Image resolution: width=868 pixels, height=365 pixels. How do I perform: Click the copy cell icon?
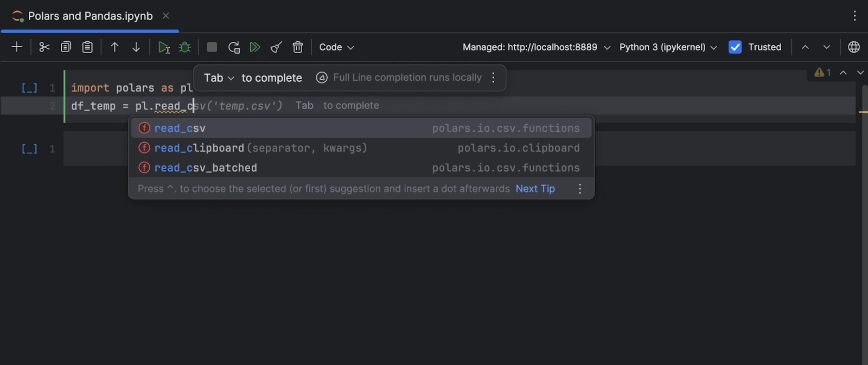[x=66, y=47]
